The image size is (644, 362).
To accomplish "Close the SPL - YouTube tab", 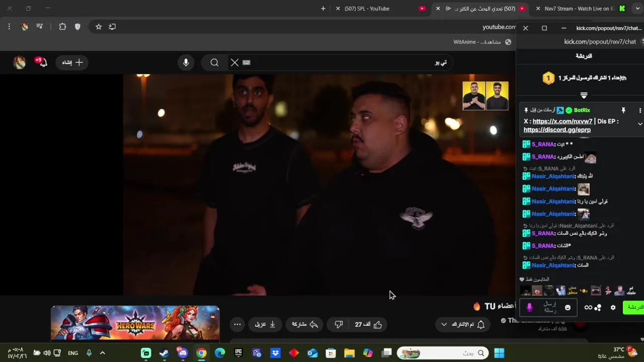I will tap(338, 9).
